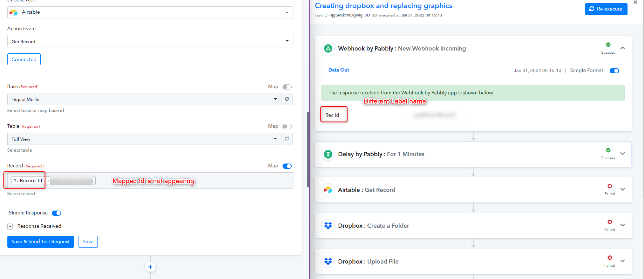This screenshot has height=279, width=644.
Task: Select the Data Out tab
Action: coord(339,70)
